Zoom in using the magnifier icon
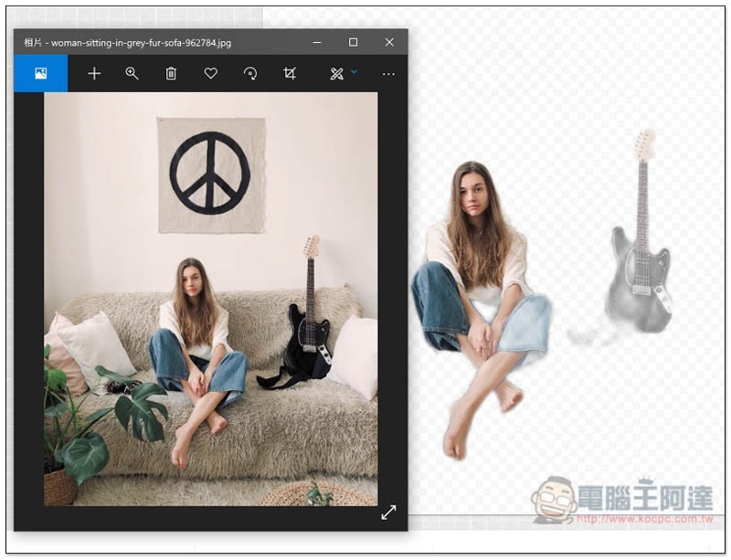 coord(132,74)
